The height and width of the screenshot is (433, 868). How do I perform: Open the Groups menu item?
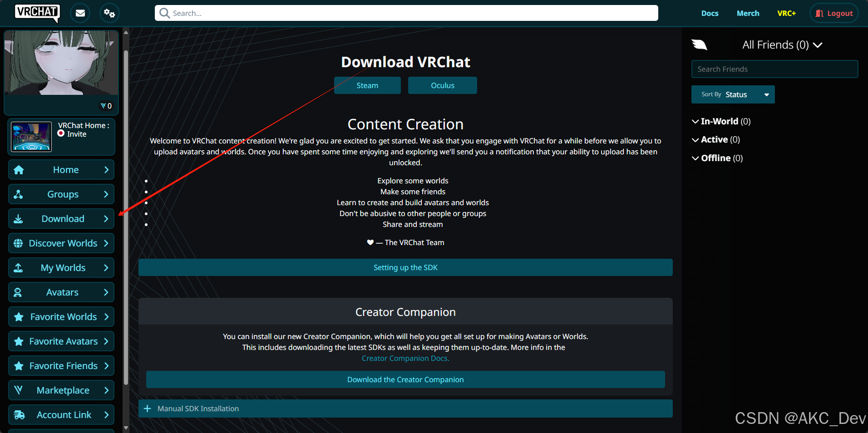tap(61, 194)
